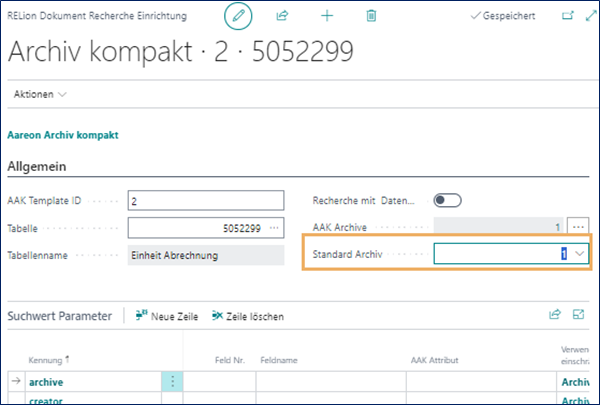Image resolution: width=600 pixels, height=405 pixels.
Task: Open AAK Archive ellipsis button
Action: (x=578, y=227)
